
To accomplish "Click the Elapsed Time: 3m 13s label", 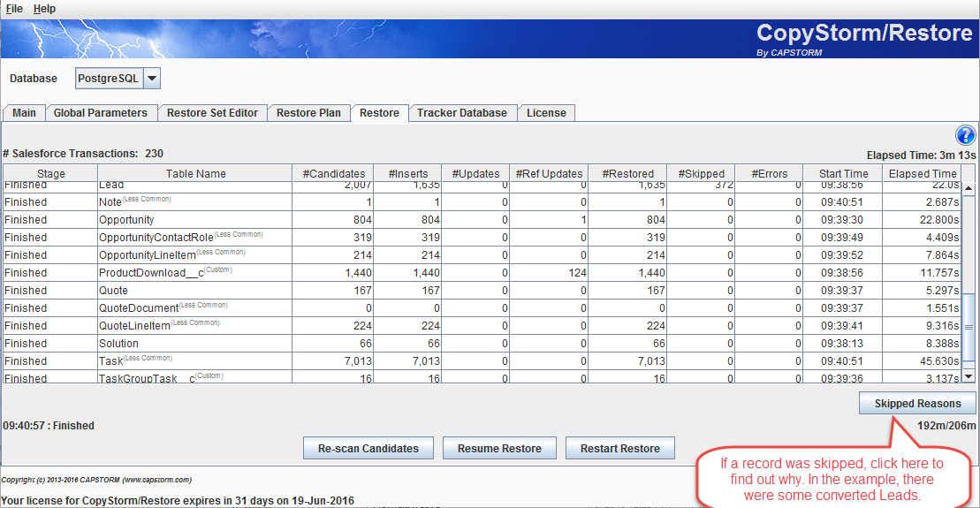I will pyautogui.click(x=921, y=155).
